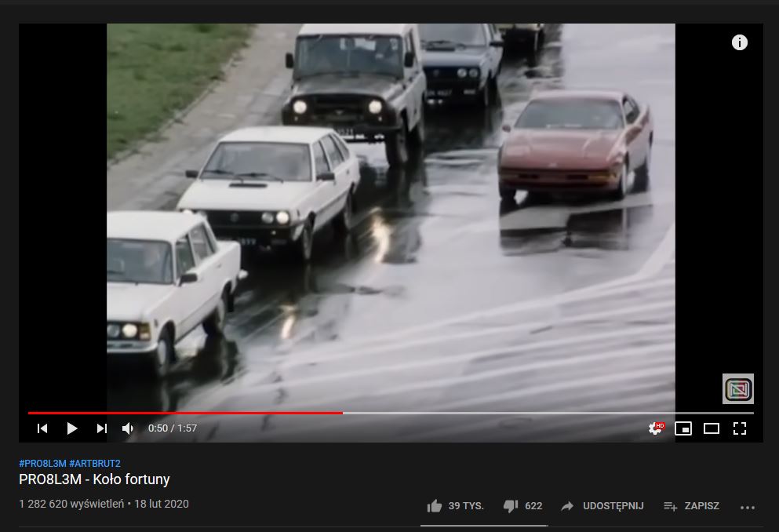Skip to the next video
The image size is (779, 532).
click(x=101, y=428)
